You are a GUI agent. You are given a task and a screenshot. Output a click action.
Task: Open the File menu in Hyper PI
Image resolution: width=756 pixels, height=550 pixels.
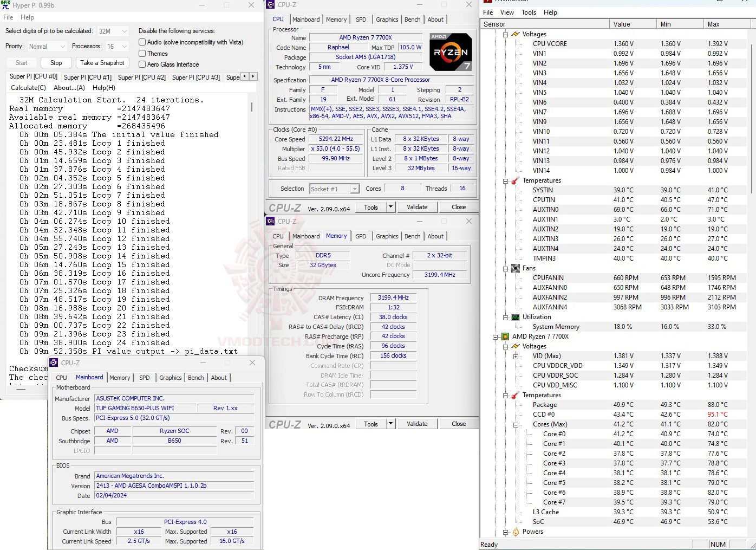8,17
